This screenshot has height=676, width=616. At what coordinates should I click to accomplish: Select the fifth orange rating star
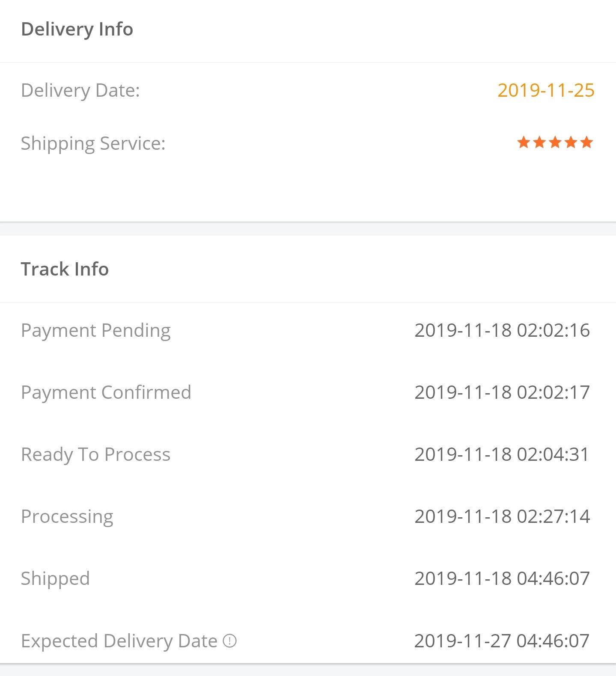(587, 142)
